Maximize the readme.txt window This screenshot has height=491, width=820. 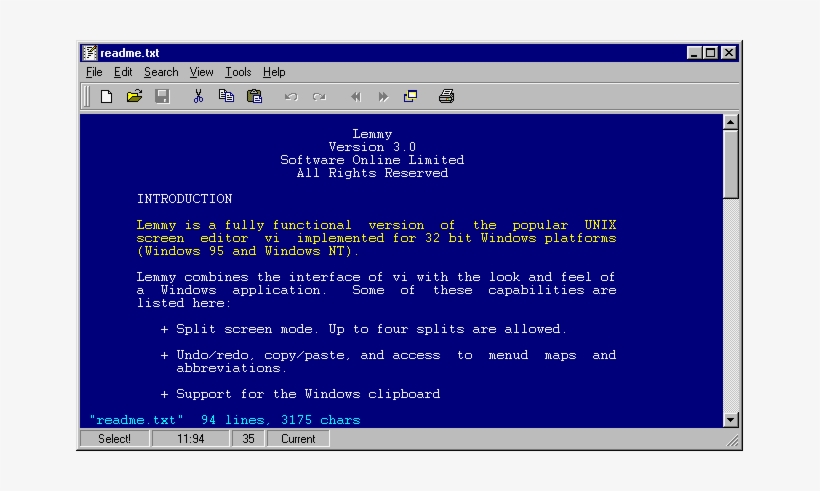tap(710, 53)
